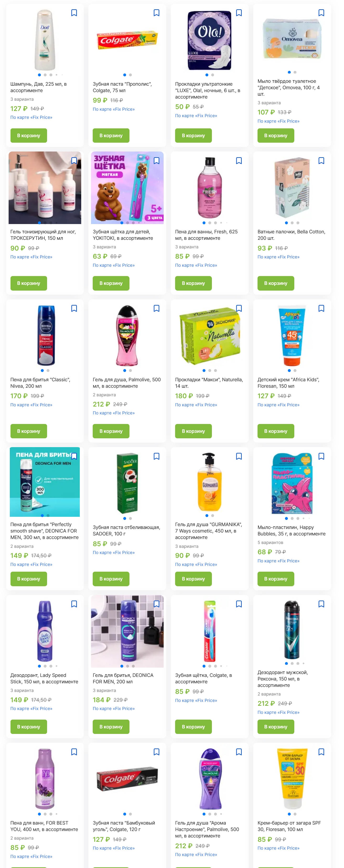Image resolution: width=344 pixels, height=868 pixels.
Task: Add Dove shampoo to cart
Action: pos(29,136)
